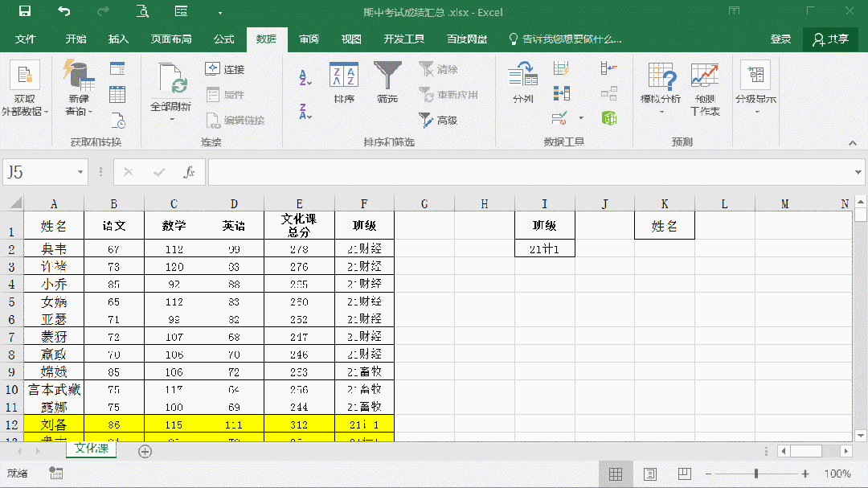
Task: Click the Name Box showing J5
Action: pyautogui.click(x=39, y=172)
